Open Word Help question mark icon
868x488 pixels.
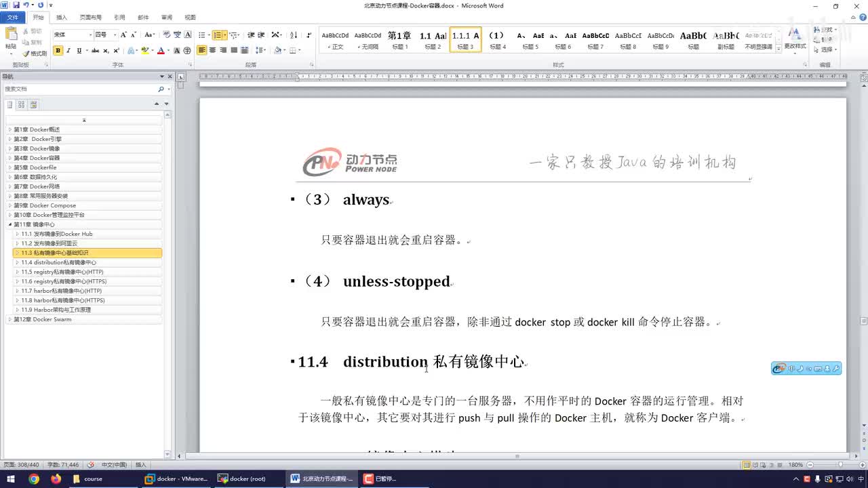pyautogui.click(x=862, y=18)
